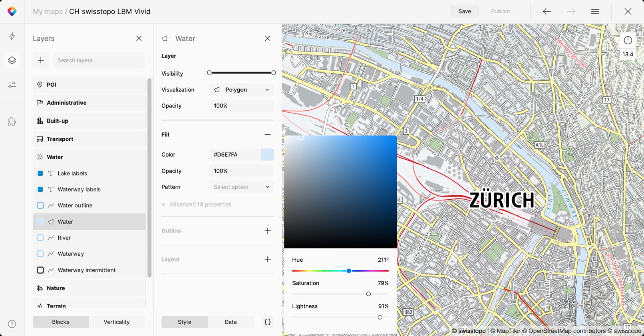This screenshot has height=336, width=644.
Task: Click the undo back arrow
Action: (x=547, y=11)
